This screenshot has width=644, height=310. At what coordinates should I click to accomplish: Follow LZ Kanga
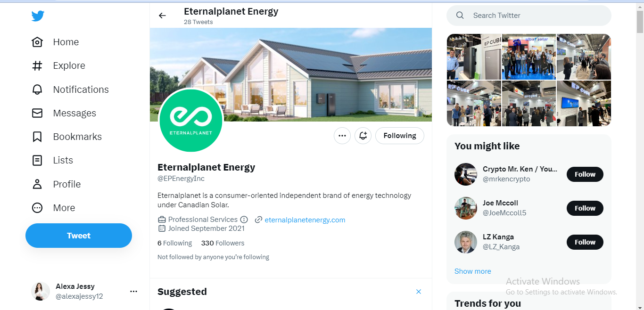585,242
